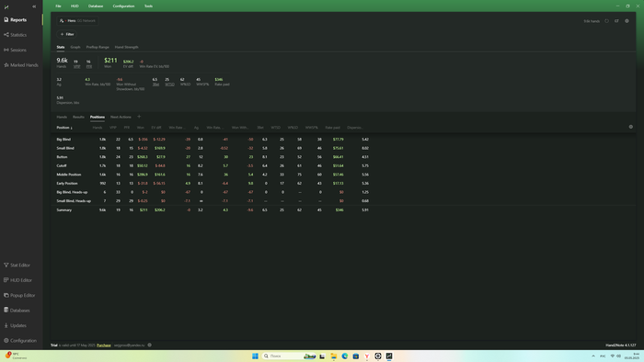
Task: Select the Button position row
Action: tap(343, 157)
